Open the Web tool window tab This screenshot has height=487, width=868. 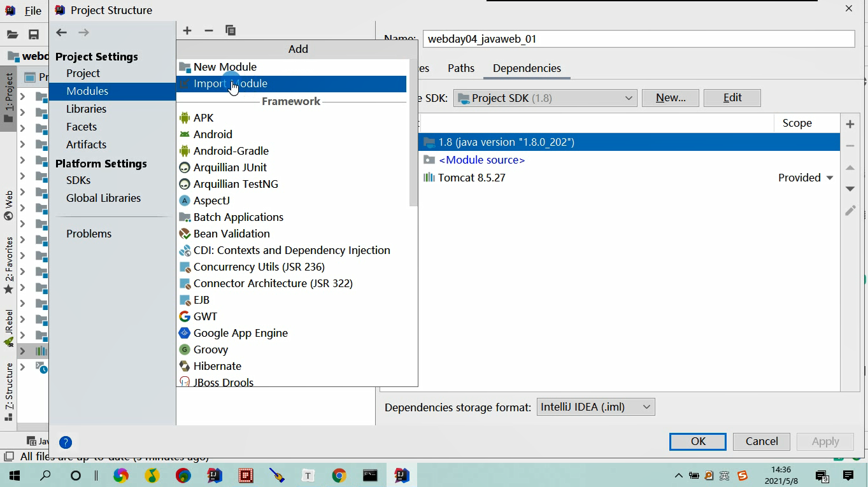pyautogui.click(x=9, y=205)
